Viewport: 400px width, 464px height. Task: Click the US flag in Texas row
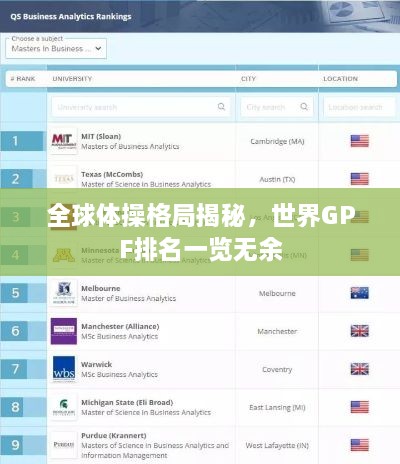(360, 179)
